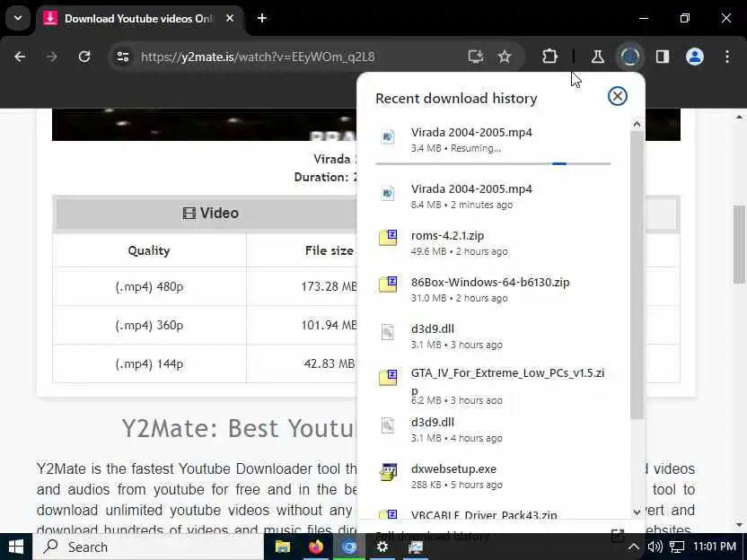Click the 86Box zip file icon

[x=388, y=284]
